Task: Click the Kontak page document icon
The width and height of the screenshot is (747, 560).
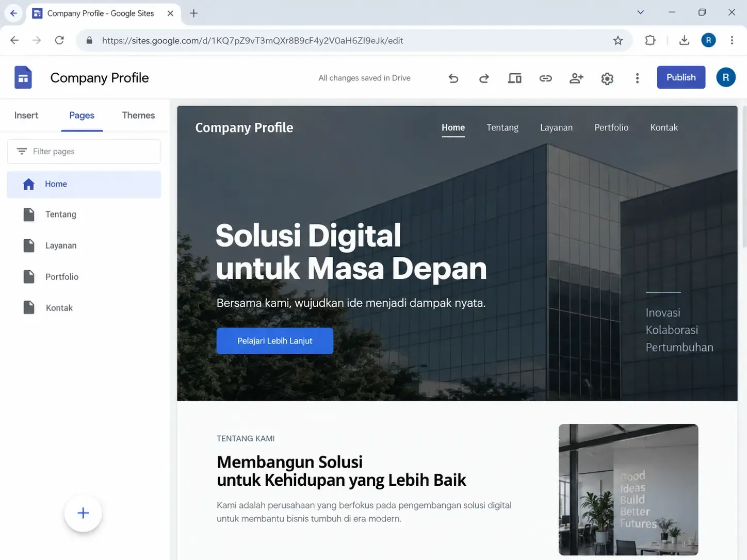Action: 29,308
